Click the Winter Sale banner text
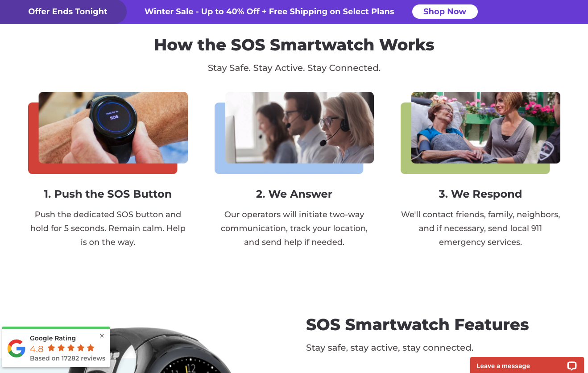This screenshot has height=373, width=588. click(x=269, y=12)
